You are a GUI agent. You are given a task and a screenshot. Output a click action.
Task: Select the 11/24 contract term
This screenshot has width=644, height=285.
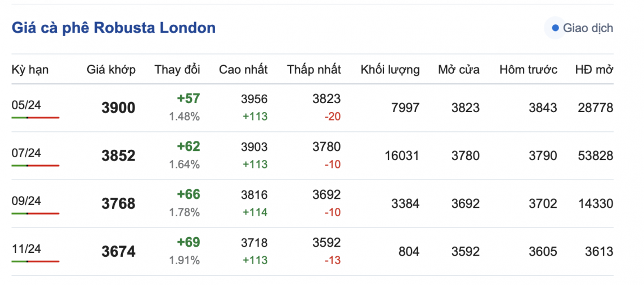point(26,248)
